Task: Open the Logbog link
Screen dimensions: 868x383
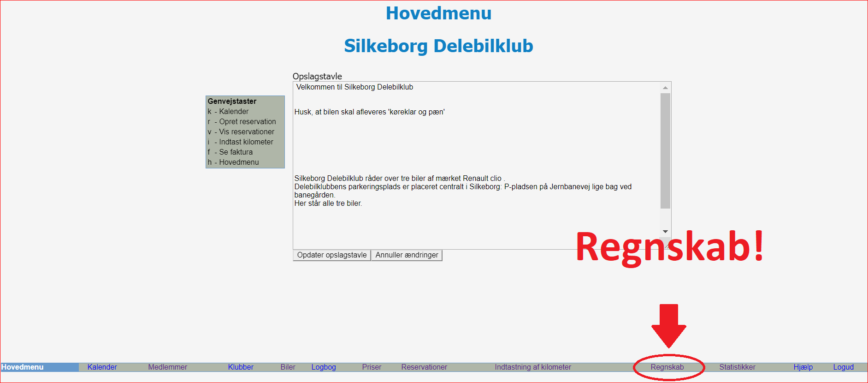Action: point(324,367)
